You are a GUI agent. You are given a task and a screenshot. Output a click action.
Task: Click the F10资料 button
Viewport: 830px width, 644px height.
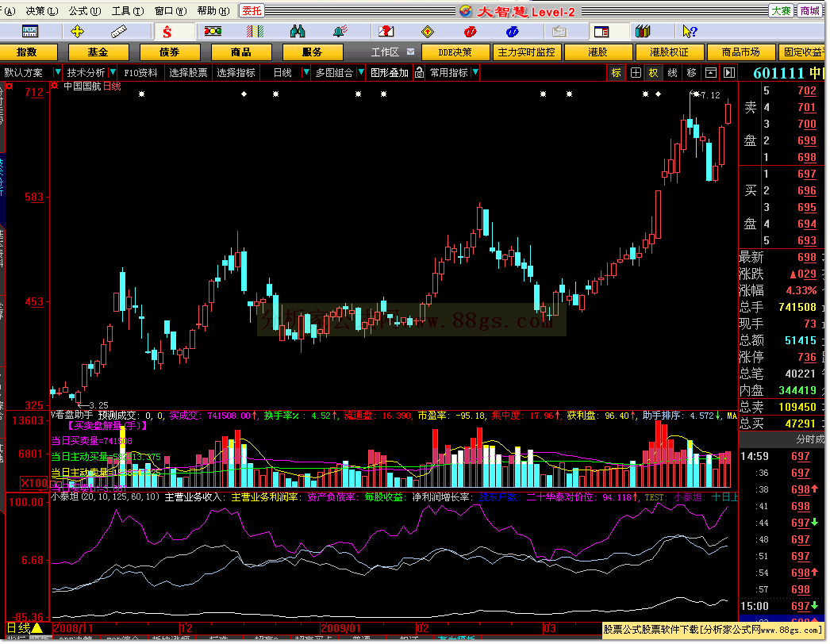click(x=140, y=72)
